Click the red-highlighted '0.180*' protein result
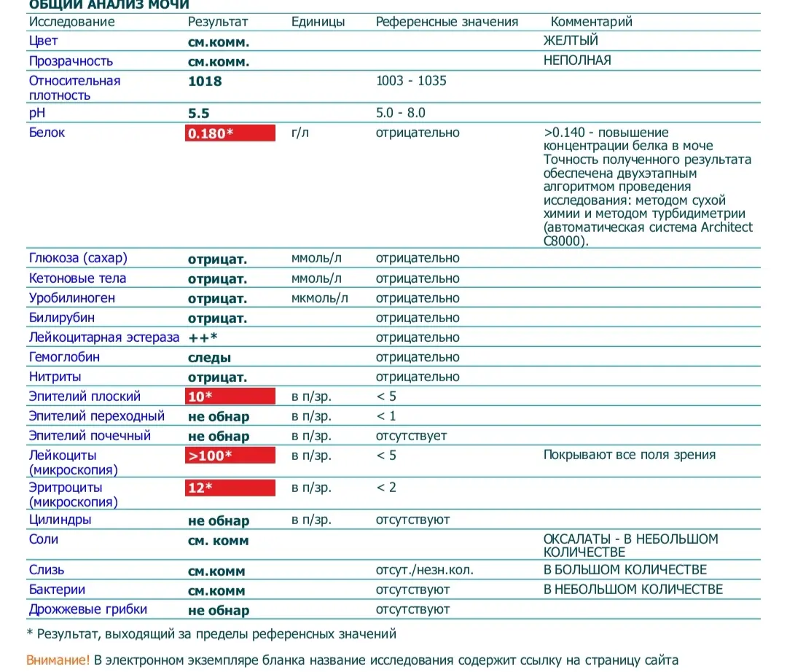Image resolution: width=787 pixels, height=672 pixels. click(230, 133)
